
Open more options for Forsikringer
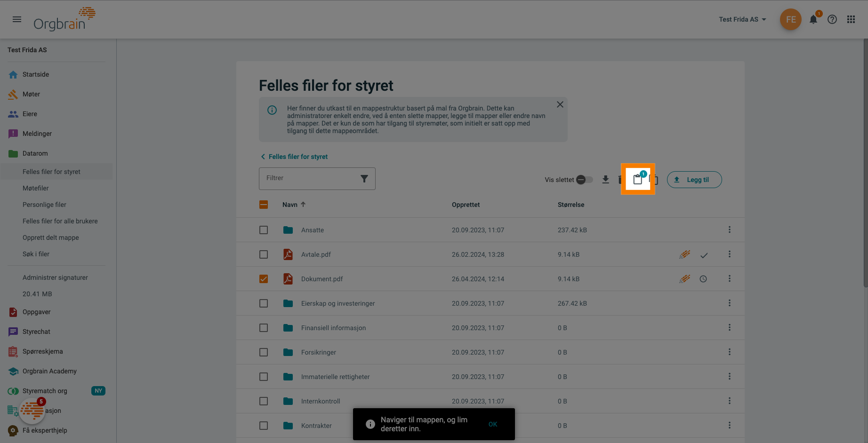point(730,352)
